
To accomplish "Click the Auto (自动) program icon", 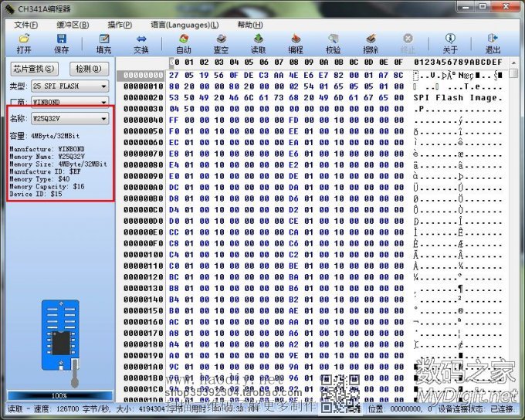I will tap(184, 43).
